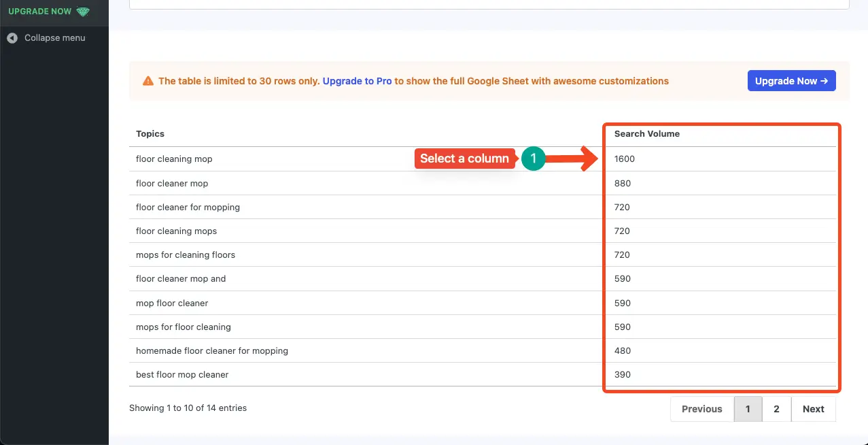868x445 pixels.
Task: Select the 'floor cleaning mop' topic cell
Action: click(366, 159)
